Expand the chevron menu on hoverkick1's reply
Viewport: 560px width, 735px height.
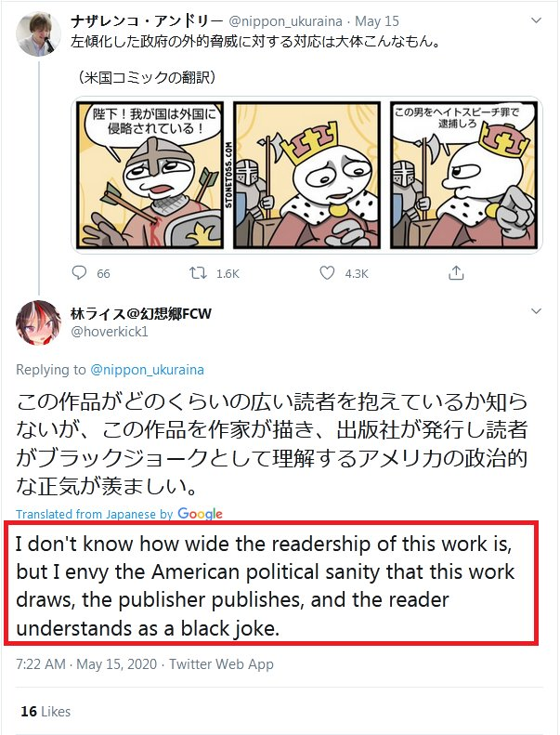click(536, 311)
